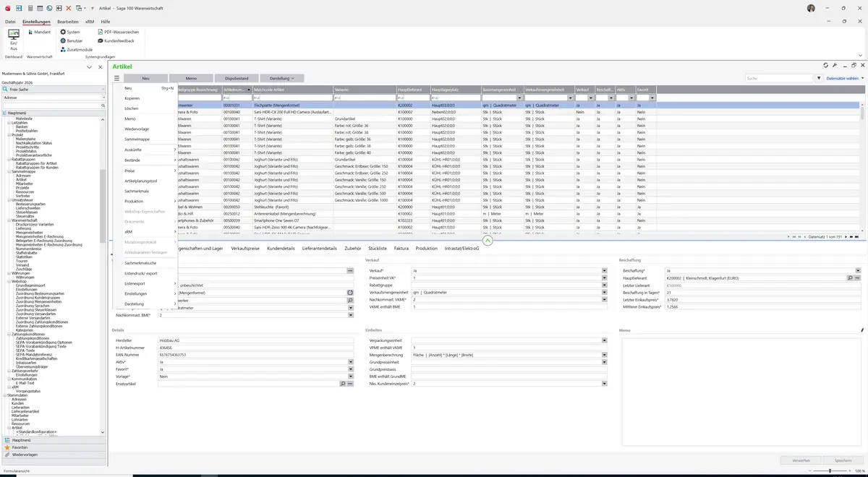Click the Speichern button
Screen dimensions: 868x477
click(843, 460)
